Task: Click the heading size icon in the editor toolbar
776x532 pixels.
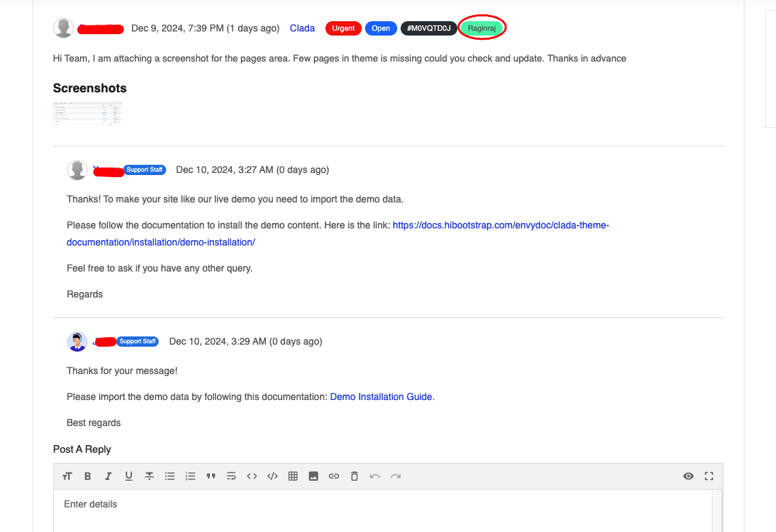Action: coord(67,476)
